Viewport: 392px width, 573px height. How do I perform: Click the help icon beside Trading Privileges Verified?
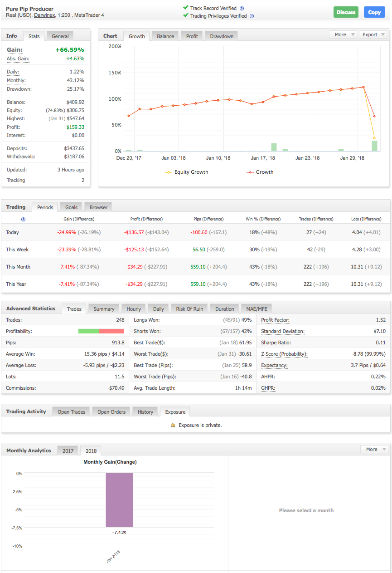click(252, 16)
